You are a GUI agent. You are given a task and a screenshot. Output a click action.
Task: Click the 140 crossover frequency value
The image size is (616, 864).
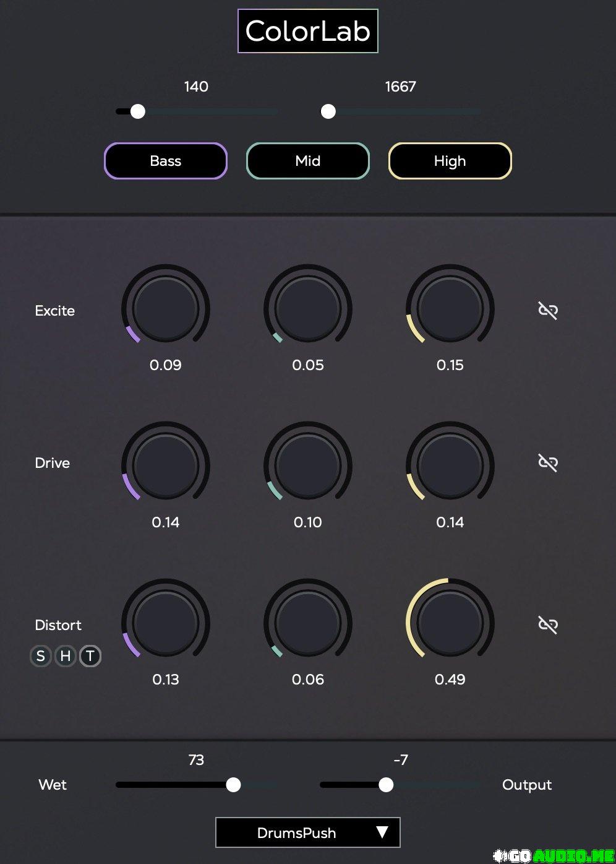tap(196, 87)
